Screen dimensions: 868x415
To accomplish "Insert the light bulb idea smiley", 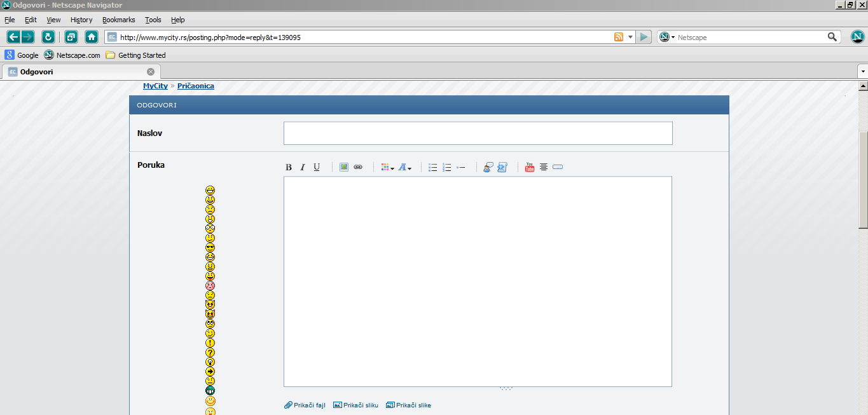I will pyautogui.click(x=210, y=362).
